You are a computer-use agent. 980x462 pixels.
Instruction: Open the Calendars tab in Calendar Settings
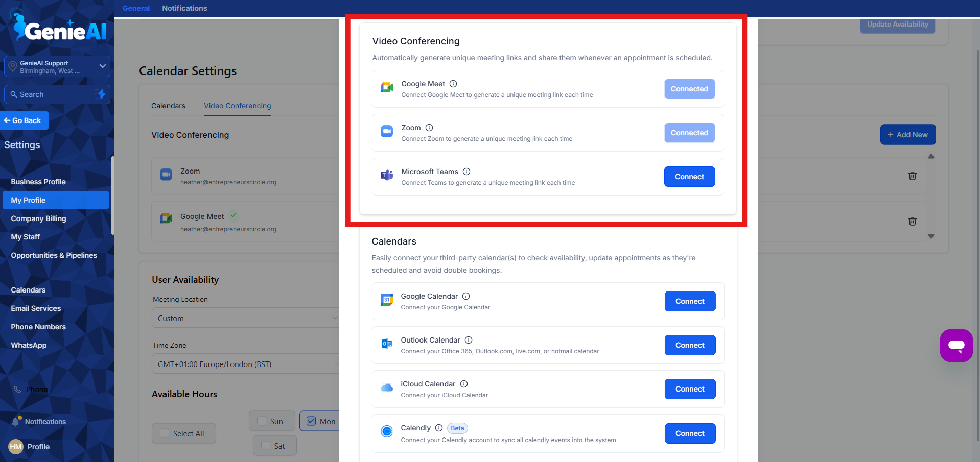168,106
